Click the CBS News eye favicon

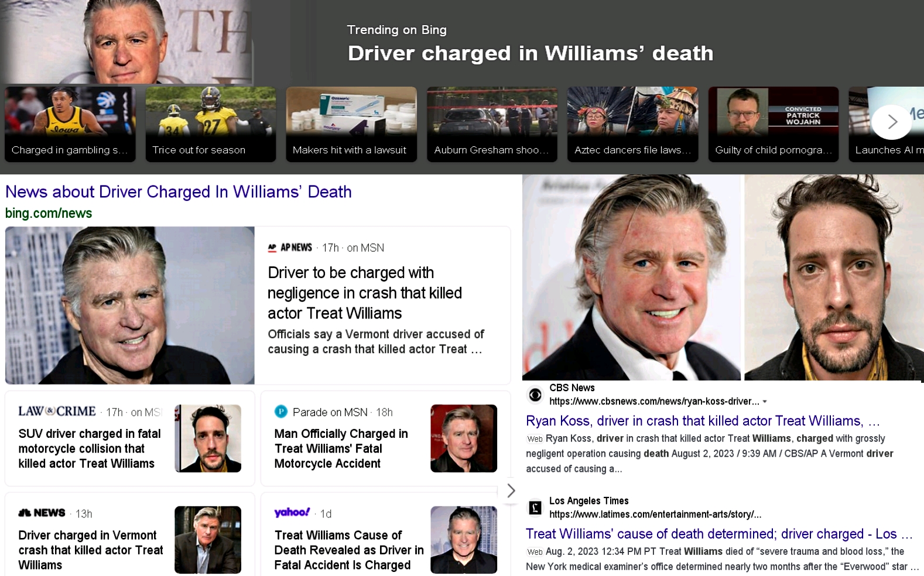pyautogui.click(x=535, y=395)
